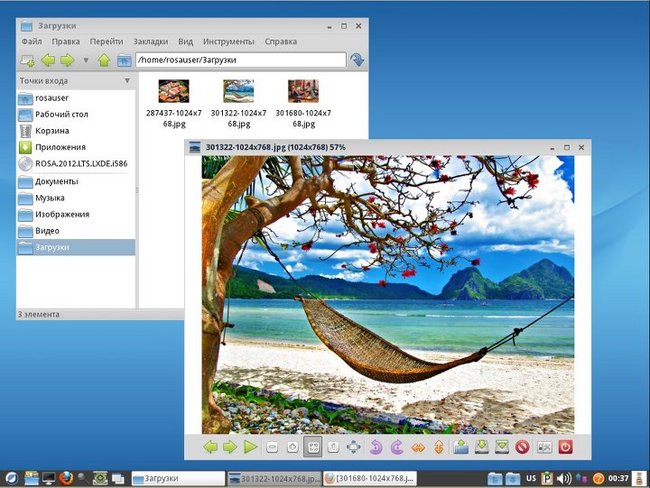
Task: Expand the Точки входа side pane dropdown
Action: 127,80
